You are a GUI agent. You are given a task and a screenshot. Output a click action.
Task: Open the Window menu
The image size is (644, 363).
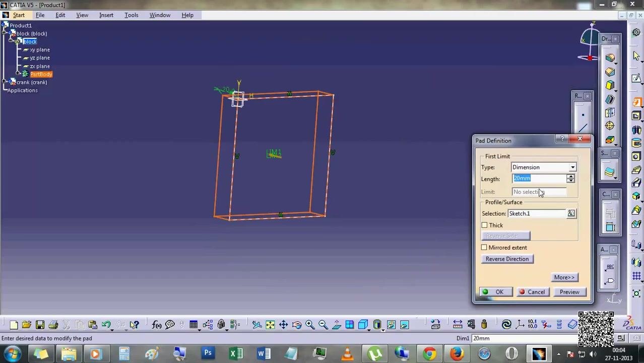tap(160, 15)
